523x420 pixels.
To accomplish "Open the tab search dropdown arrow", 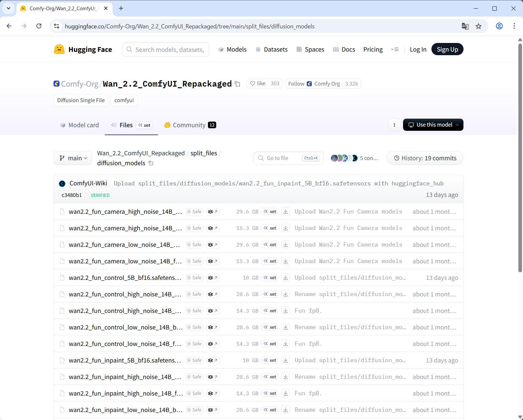I will click(8, 8).
